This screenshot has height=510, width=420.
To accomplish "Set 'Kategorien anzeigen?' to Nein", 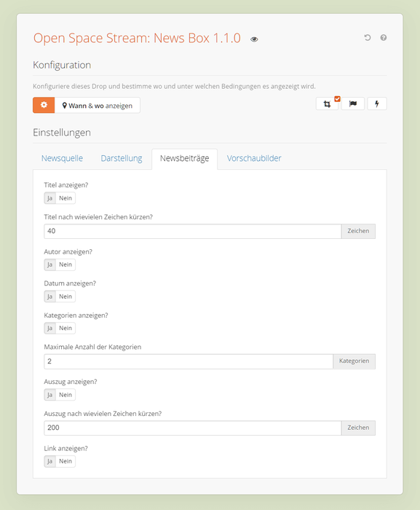I will click(66, 328).
